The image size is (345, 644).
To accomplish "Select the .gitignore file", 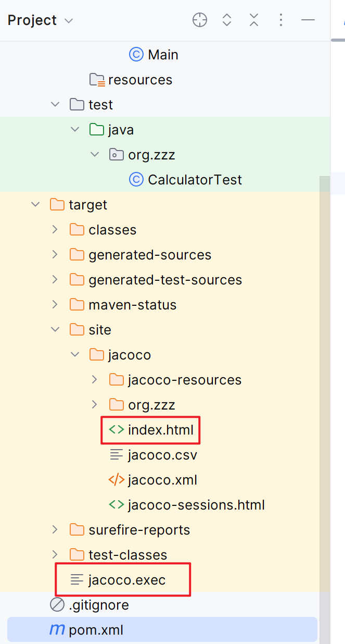I will [90, 605].
